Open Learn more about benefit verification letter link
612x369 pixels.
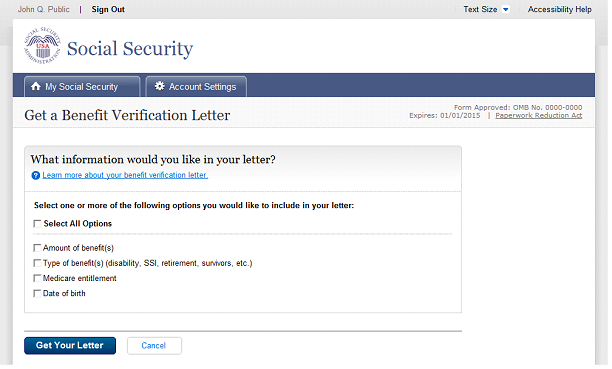point(125,175)
